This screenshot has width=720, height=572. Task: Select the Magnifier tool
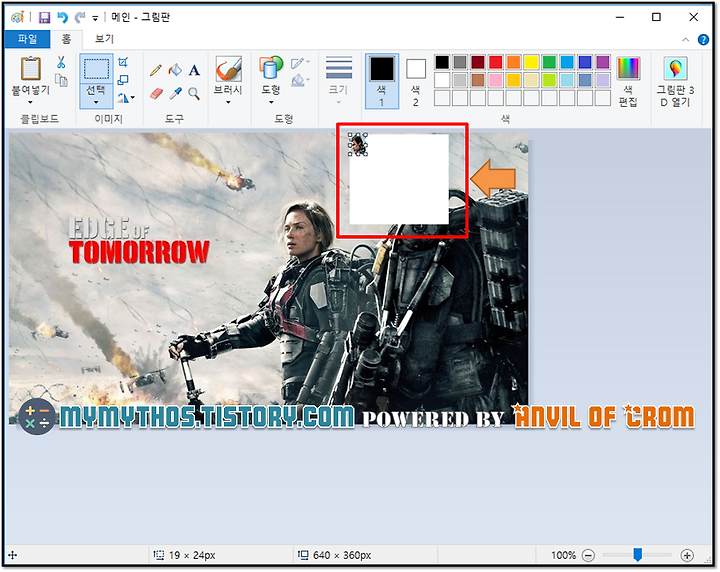[x=194, y=94]
